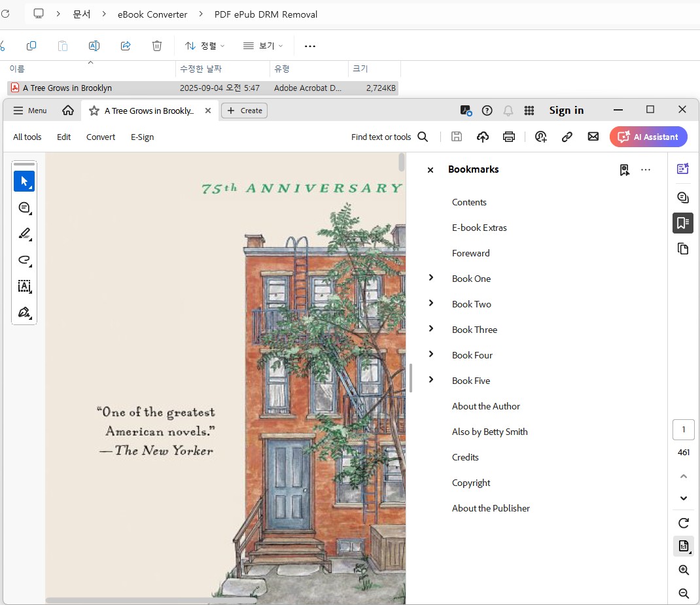This screenshot has height=605, width=700.
Task: Pick the freehand Draw loop tool
Action: 24,260
